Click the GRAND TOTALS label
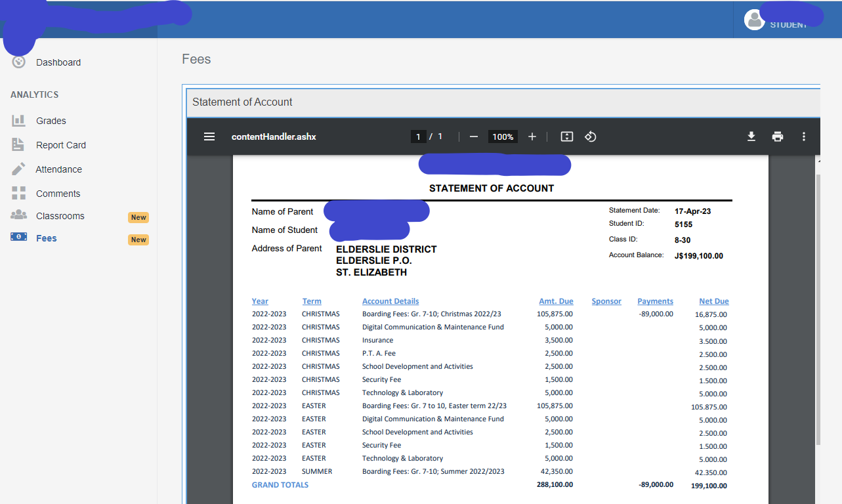The height and width of the screenshot is (504, 842). [x=280, y=485]
